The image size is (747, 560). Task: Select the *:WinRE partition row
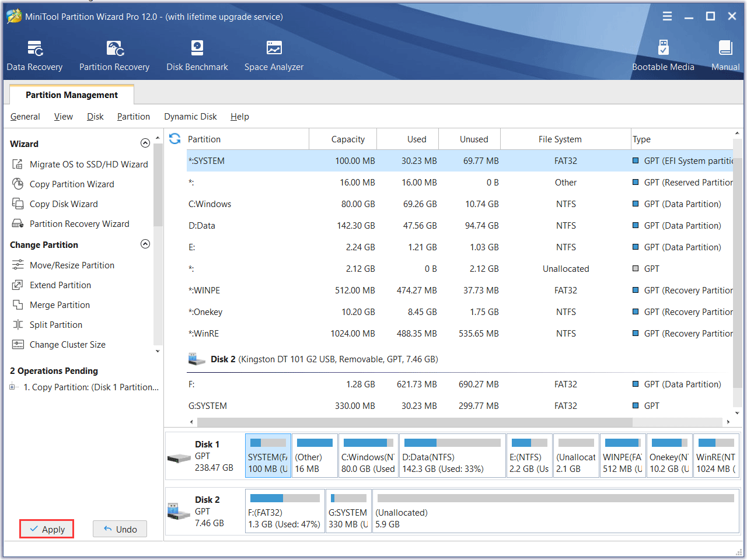(460, 334)
